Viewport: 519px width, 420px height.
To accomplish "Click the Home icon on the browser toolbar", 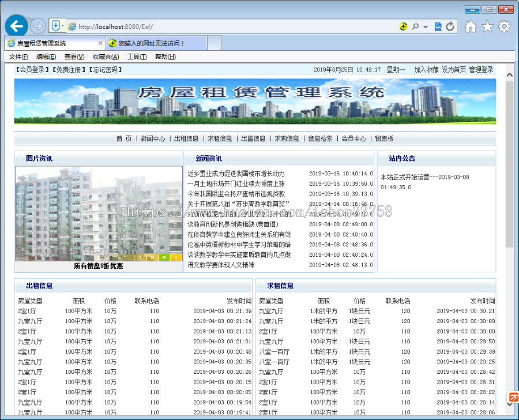I will 470,26.
